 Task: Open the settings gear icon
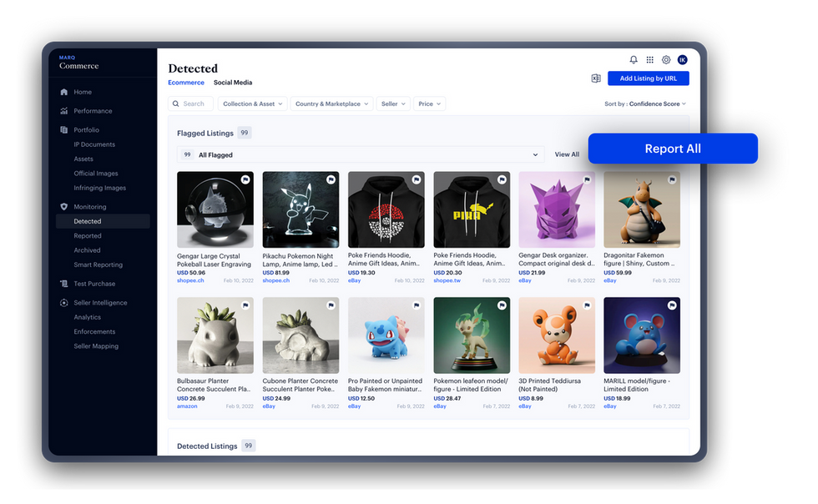(x=666, y=60)
